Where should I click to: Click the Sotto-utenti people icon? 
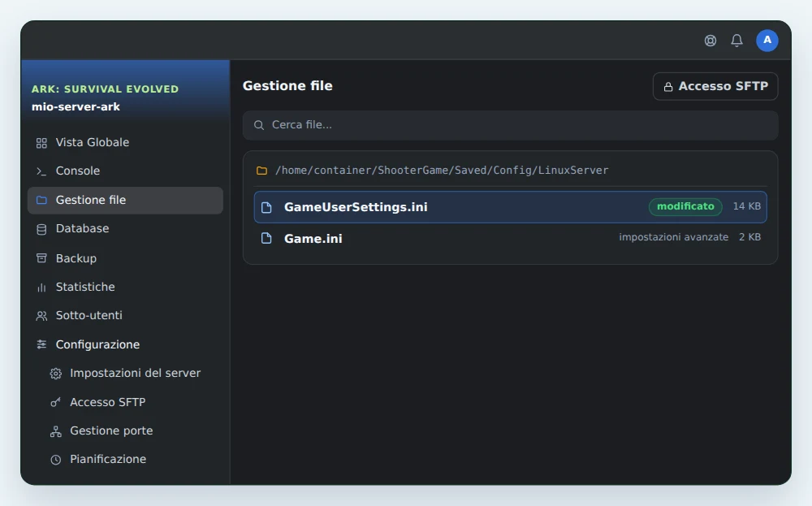(x=41, y=316)
